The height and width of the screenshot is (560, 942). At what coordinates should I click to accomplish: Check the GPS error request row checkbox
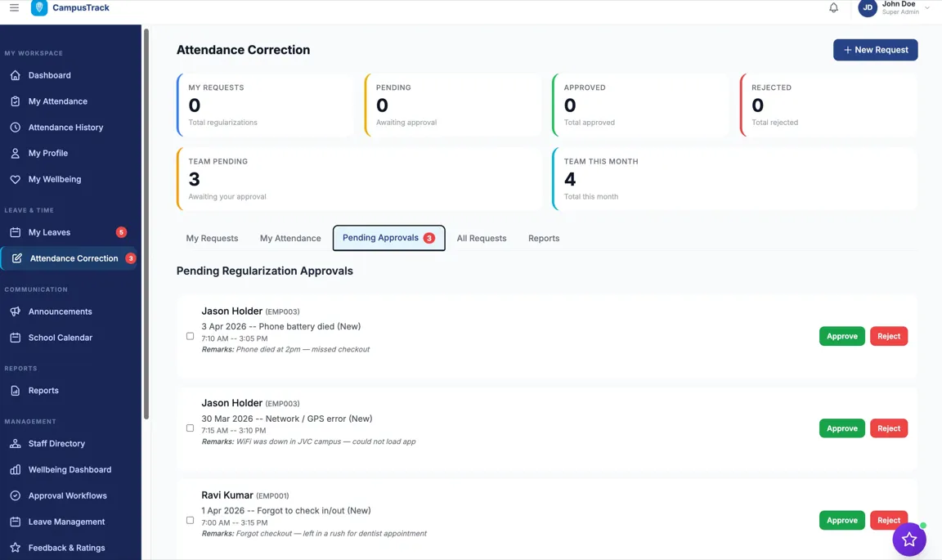pyautogui.click(x=190, y=428)
